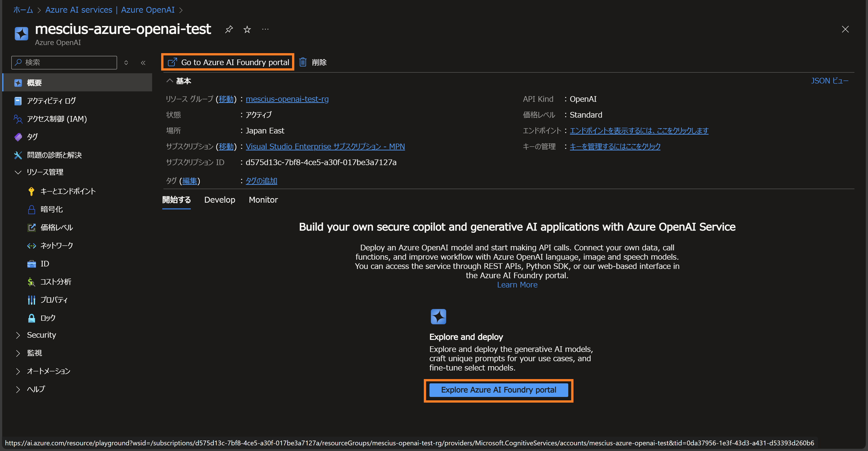Screen dimensions: 868x451
Task: Click the key management link
Action: tap(615, 147)
